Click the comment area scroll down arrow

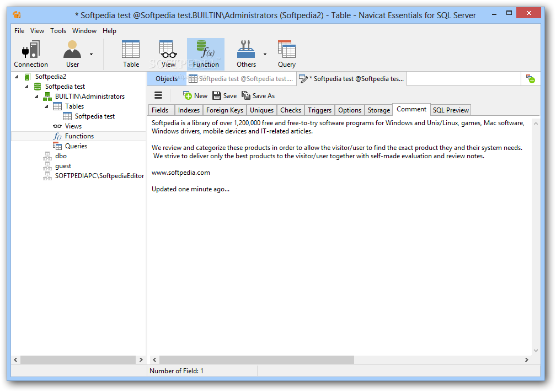coord(536,351)
